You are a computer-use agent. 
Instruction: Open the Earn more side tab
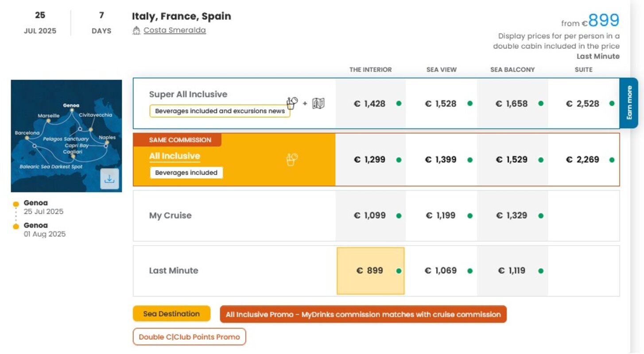(629, 103)
